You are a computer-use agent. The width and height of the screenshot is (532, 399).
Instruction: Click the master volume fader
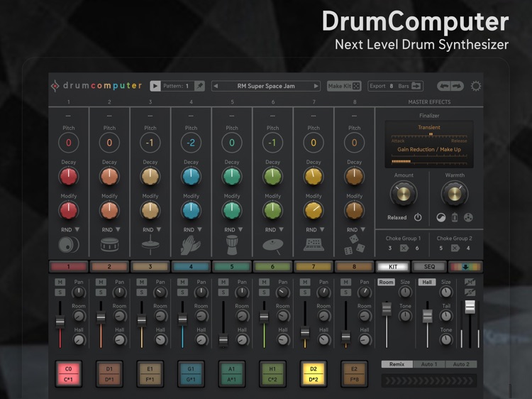pyautogui.click(x=470, y=307)
